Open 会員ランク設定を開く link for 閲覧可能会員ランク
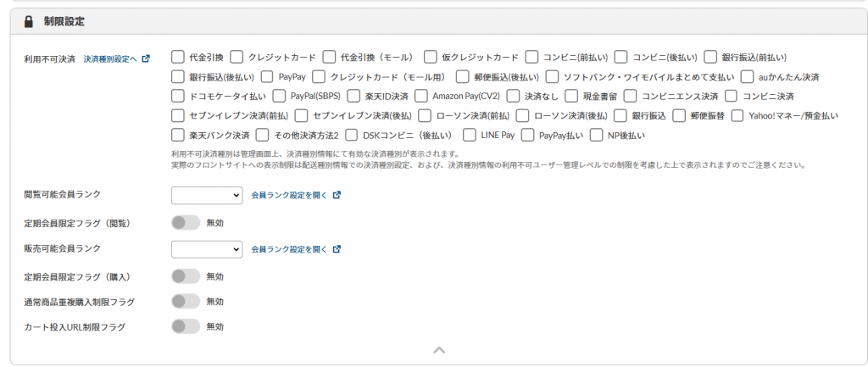The width and height of the screenshot is (868, 367). (x=290, y=196)
